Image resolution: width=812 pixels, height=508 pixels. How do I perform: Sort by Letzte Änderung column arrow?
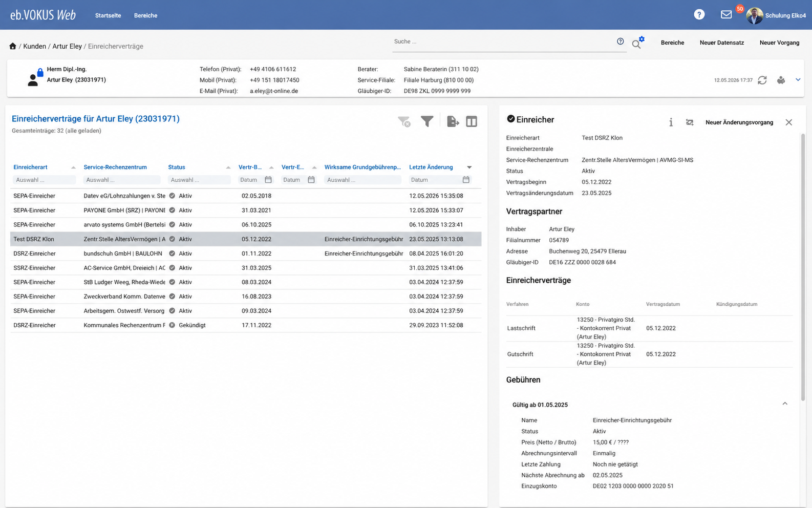pos(469,167)
